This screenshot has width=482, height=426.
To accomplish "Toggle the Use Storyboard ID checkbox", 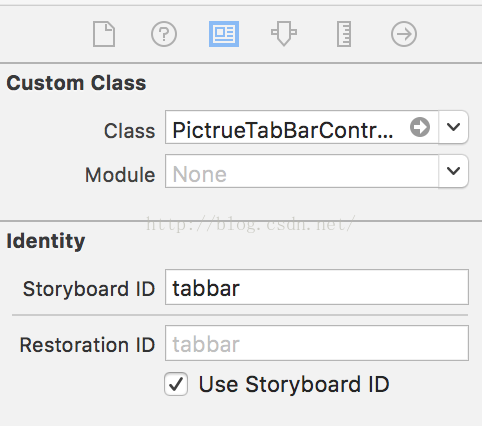I will [176, 384].
